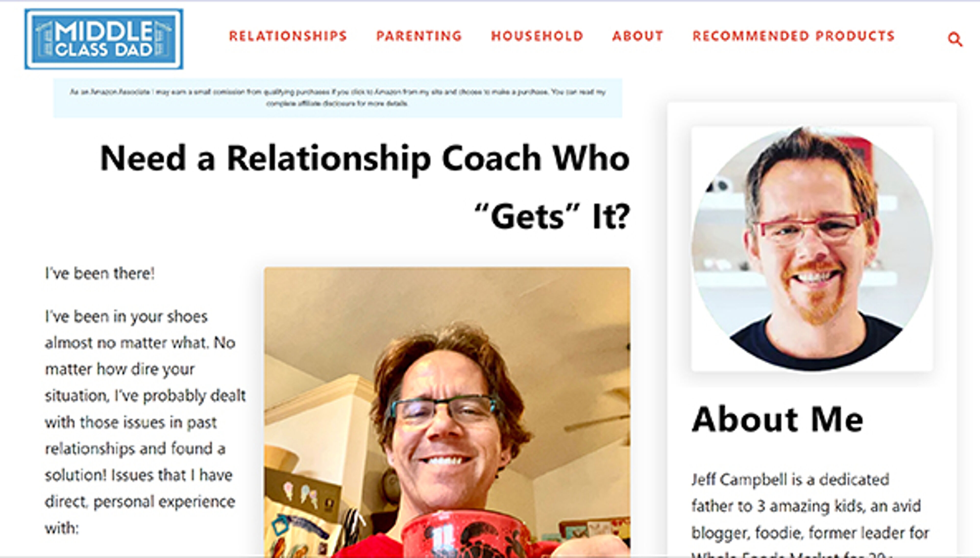This screenshot has width=980, height=558.
Task: Visit Recommended Products in navigation
Action: pyautogui.click(x=793, y=36)
